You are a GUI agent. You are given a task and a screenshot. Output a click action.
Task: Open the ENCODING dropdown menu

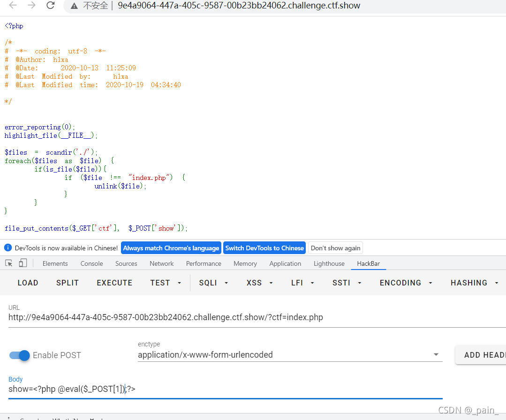(x=406, y=283)
